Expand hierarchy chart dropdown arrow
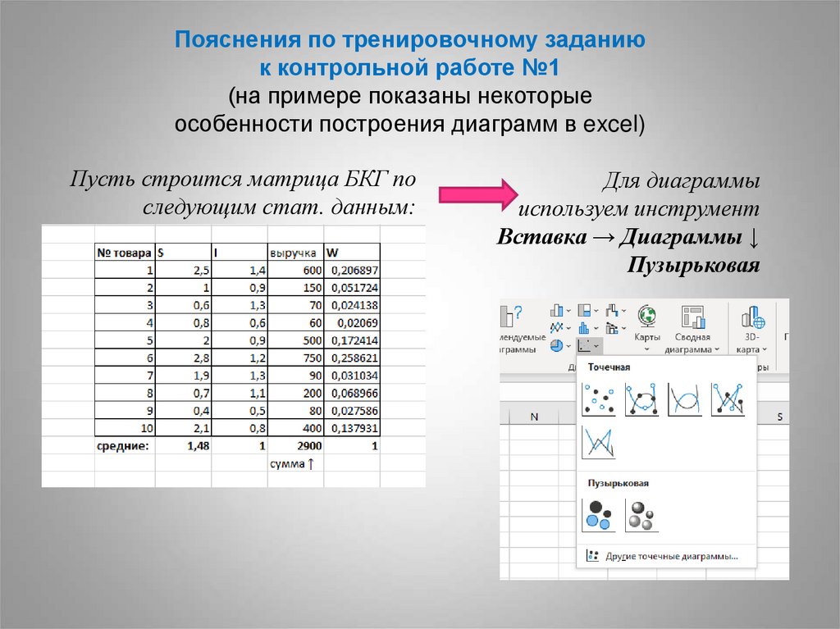 [x=596, y=312]
